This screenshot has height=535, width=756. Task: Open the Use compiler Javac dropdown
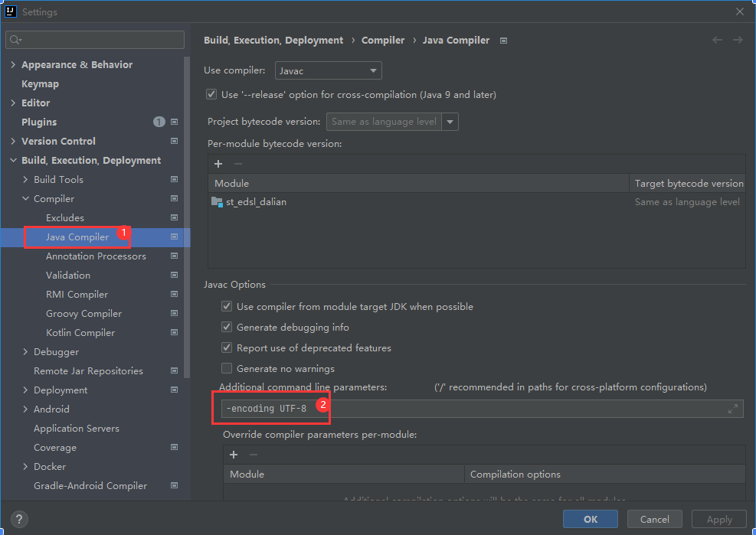(328, 71)
